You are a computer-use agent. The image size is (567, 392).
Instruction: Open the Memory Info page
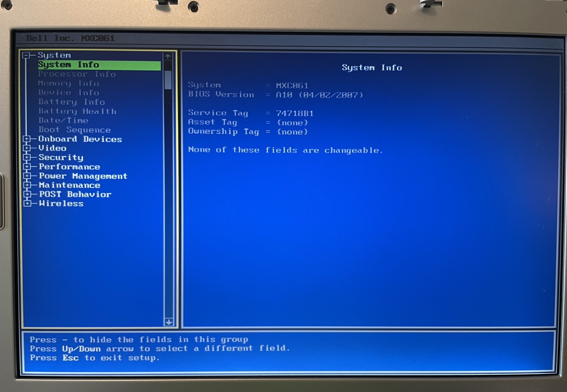click(x=69, y=83)
